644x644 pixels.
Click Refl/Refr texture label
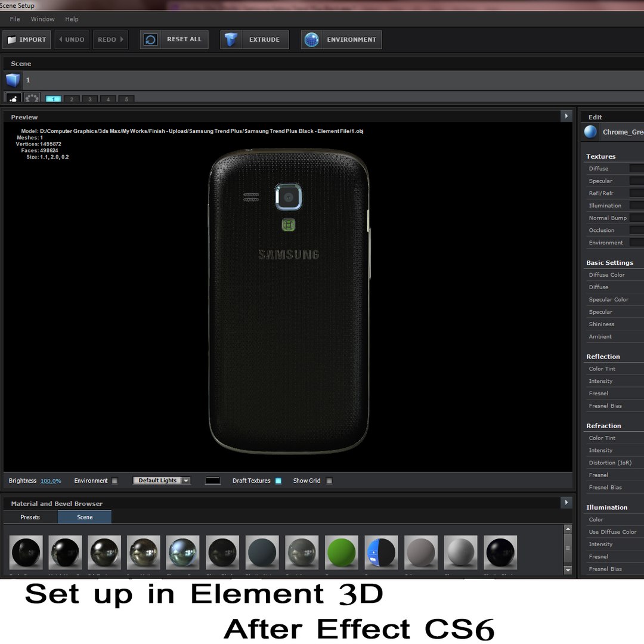pyautogui.click(x=601, y=193)
